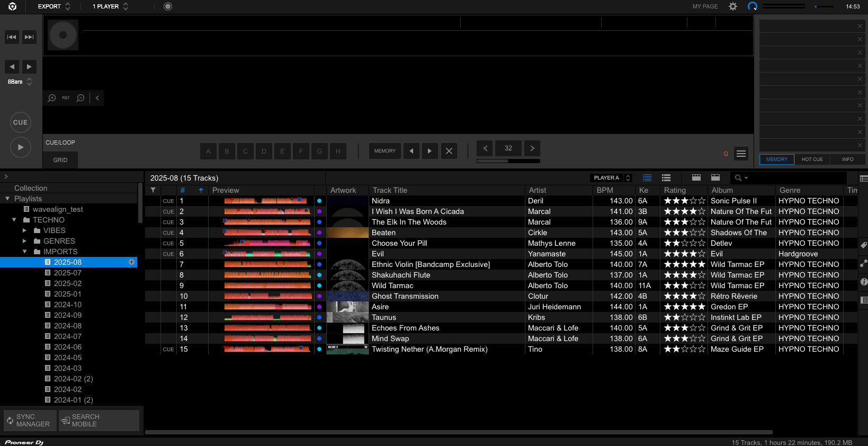Select hot cue pad D

[264, 151]
